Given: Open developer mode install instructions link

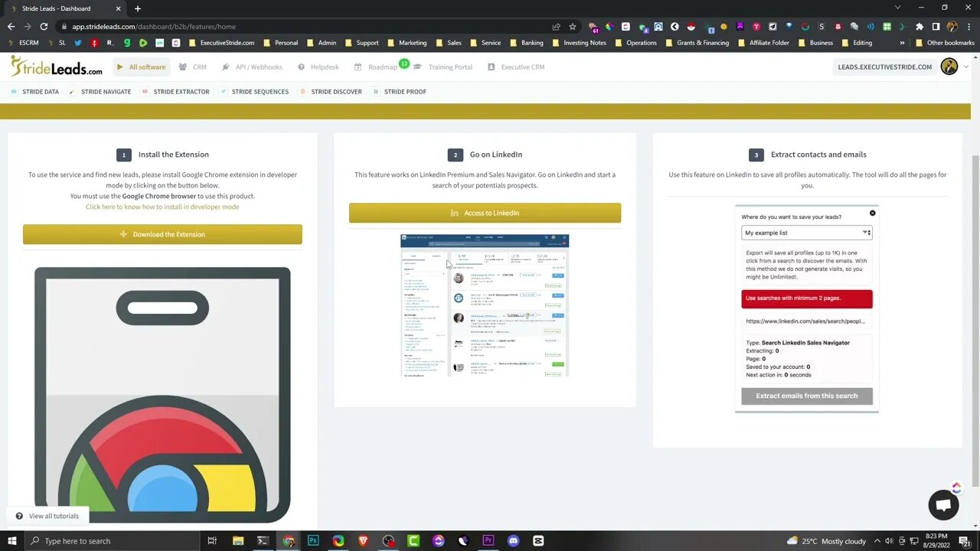Looking at the screenshot, I should point(162,207).
